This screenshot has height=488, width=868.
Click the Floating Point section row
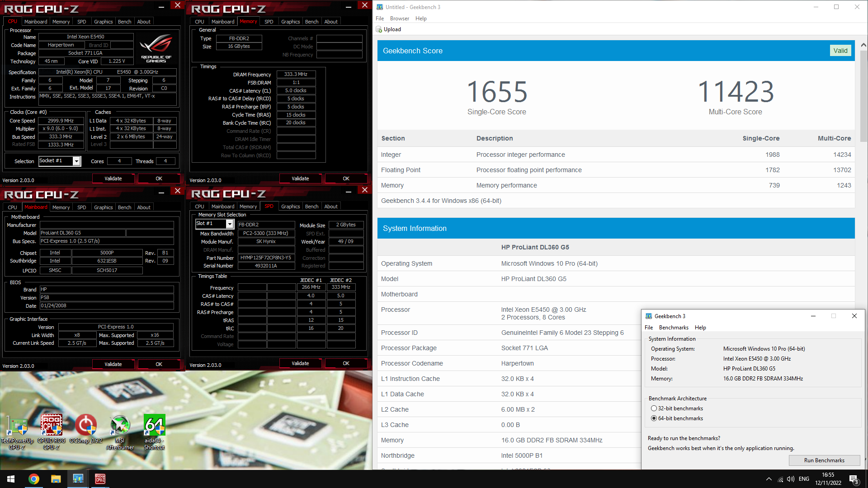coord(616,170)
